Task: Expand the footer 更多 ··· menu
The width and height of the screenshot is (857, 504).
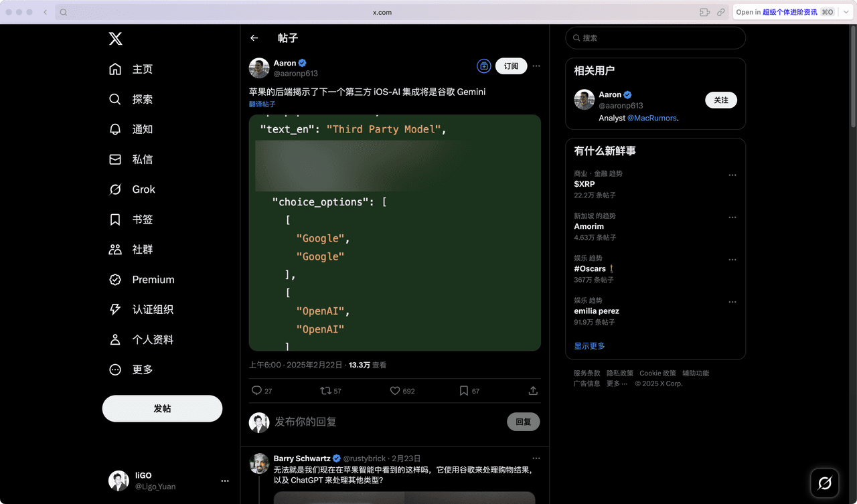Action: (617, 384)
